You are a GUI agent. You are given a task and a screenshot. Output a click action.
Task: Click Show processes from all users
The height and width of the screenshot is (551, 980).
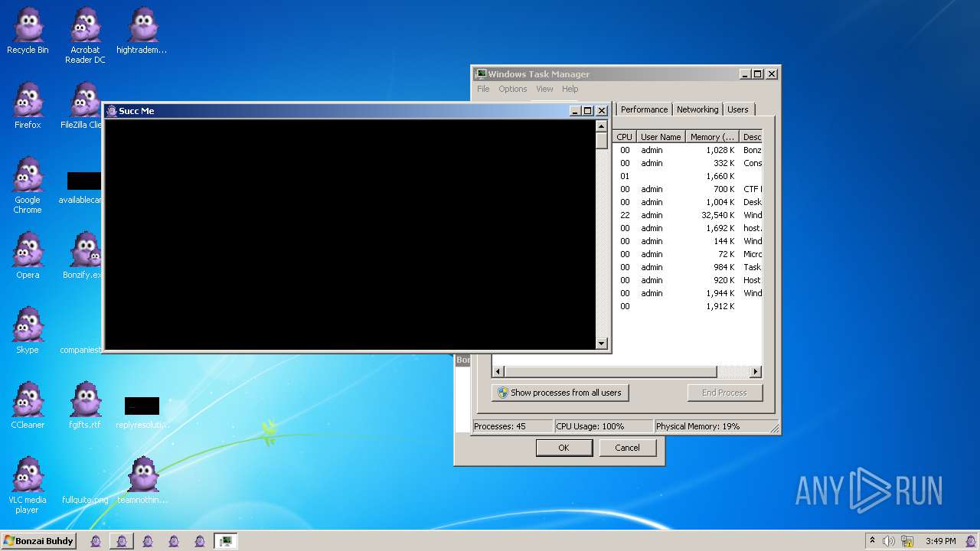click(x=560, y=393)
